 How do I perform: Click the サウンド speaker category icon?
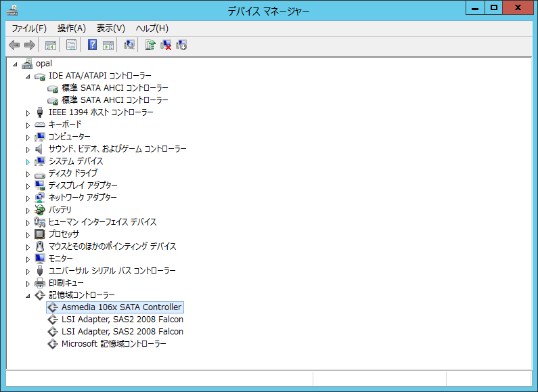click(39, 149)
